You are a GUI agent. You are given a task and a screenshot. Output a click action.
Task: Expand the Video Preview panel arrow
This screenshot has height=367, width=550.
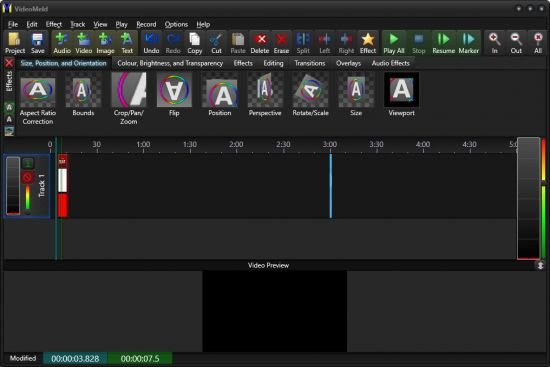pos(541,266)
